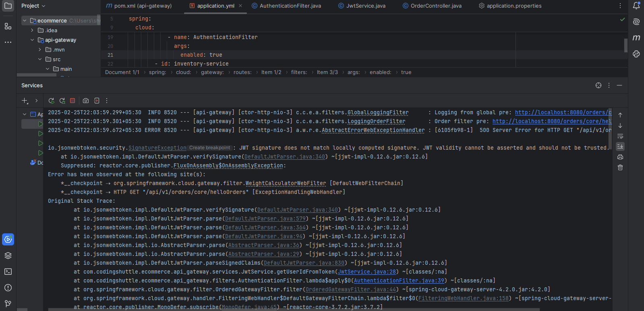Follow the DefaultJwtParser.java:579 link
Screen dimensions: 644x311
(265, 219)
